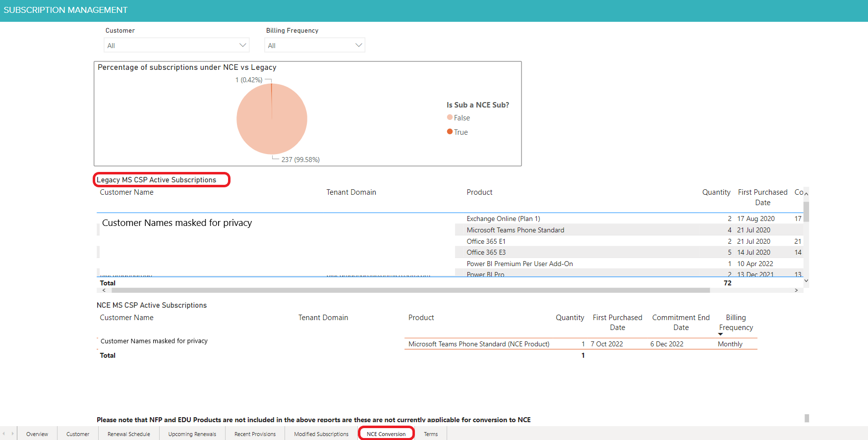Click the 17 Aug 2020 date cell
Screen dimensions: 868x440
tap(755, 219)
